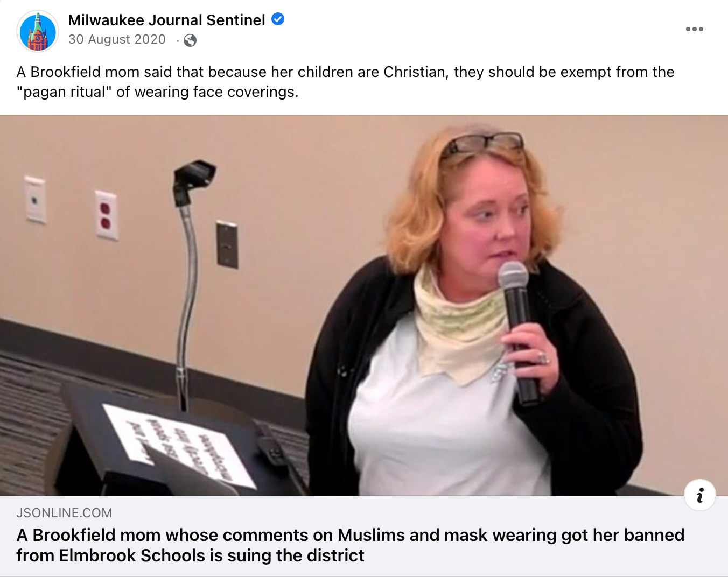
Task: Open the article headline about Brookfield mom
Action: pyautogui.click(x=350, y=545)
